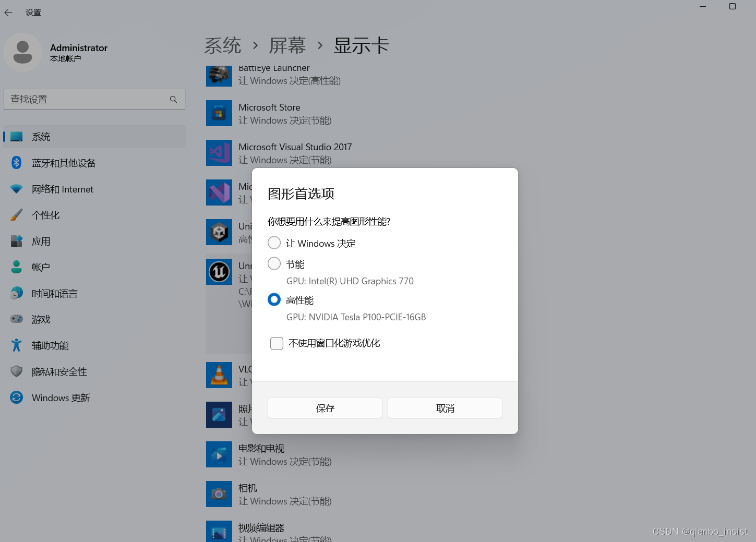Open 游戏 settings
Screen dimensions: 756x542
(x=94, y=319)
